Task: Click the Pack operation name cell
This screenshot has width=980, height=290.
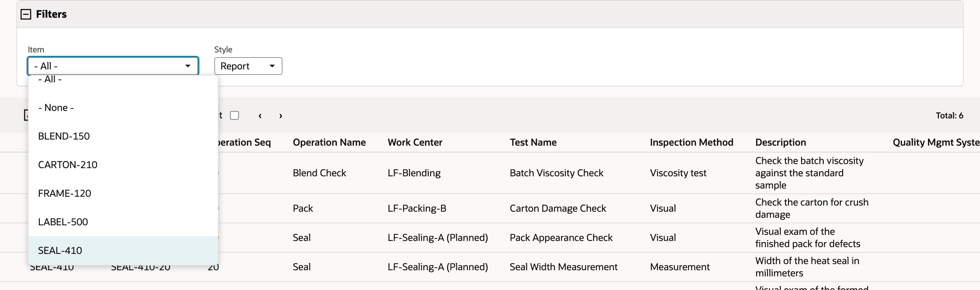Action: [303, 208]
